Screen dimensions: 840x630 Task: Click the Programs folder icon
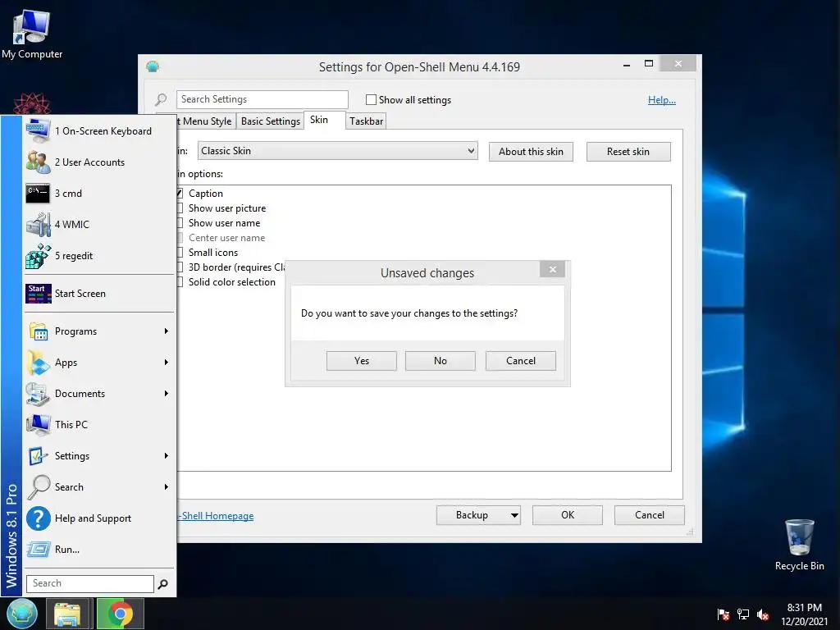pyautogui.click(x=38, y=331)
